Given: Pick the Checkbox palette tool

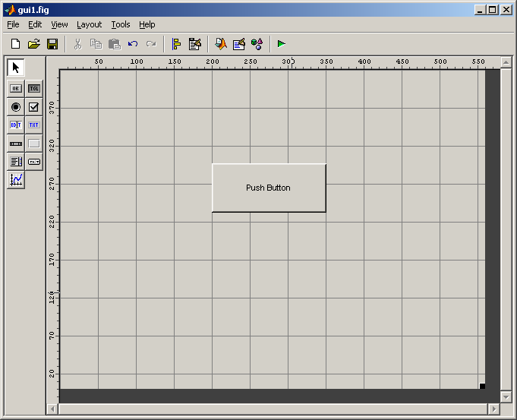Looking at the screenshot, I should point(34,107).
